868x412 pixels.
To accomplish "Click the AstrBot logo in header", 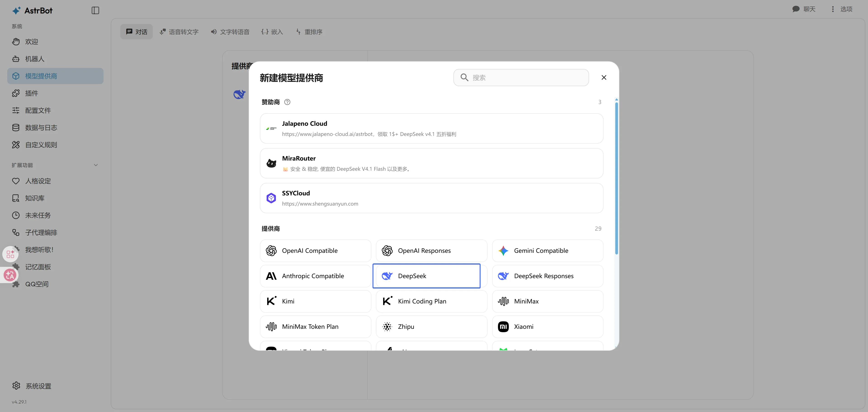I will tap(32, 10).
